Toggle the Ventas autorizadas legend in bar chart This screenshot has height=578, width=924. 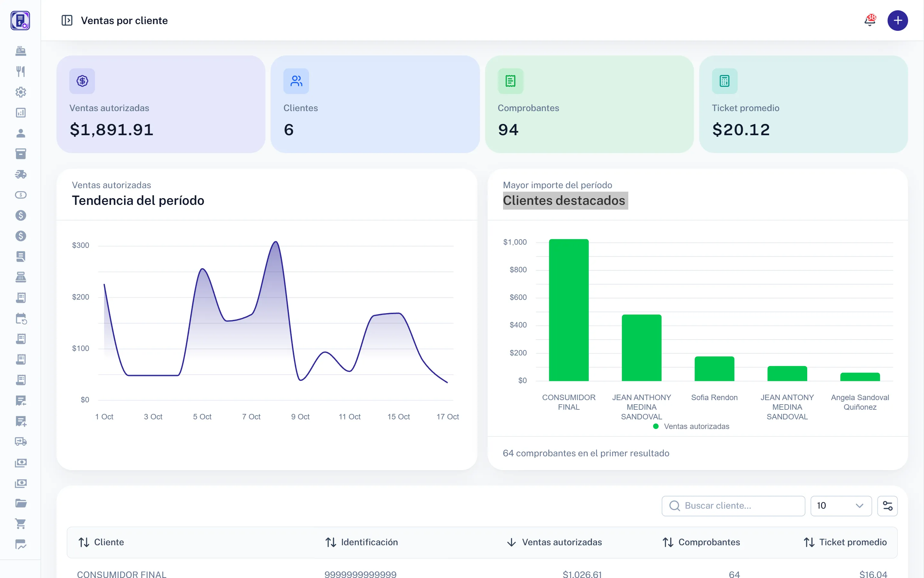pos(691,426)
